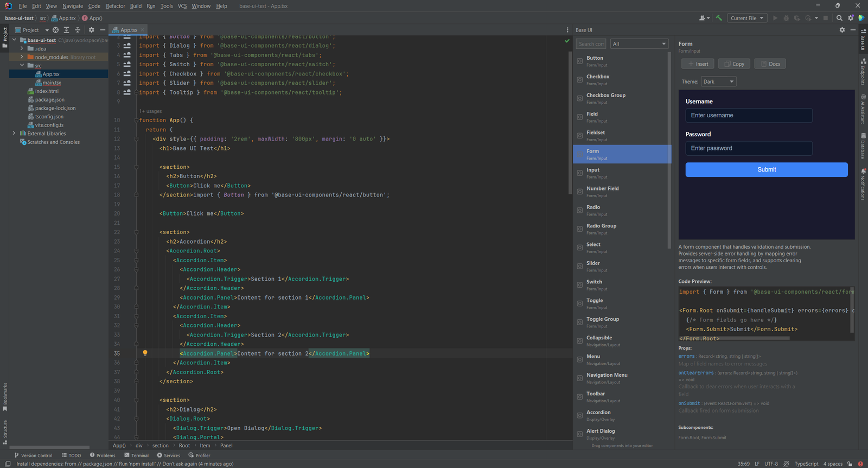
Task: Select the Checkbox Group component
Action: click(x=622, y=98)
